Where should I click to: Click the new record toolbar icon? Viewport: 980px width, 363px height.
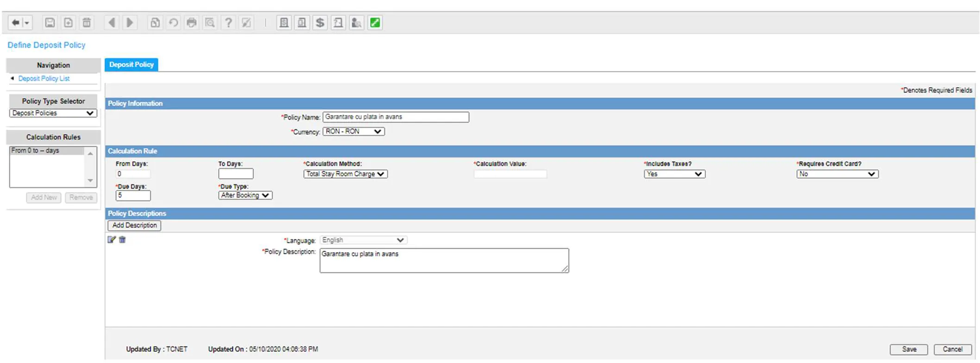[x=68, y=23]
